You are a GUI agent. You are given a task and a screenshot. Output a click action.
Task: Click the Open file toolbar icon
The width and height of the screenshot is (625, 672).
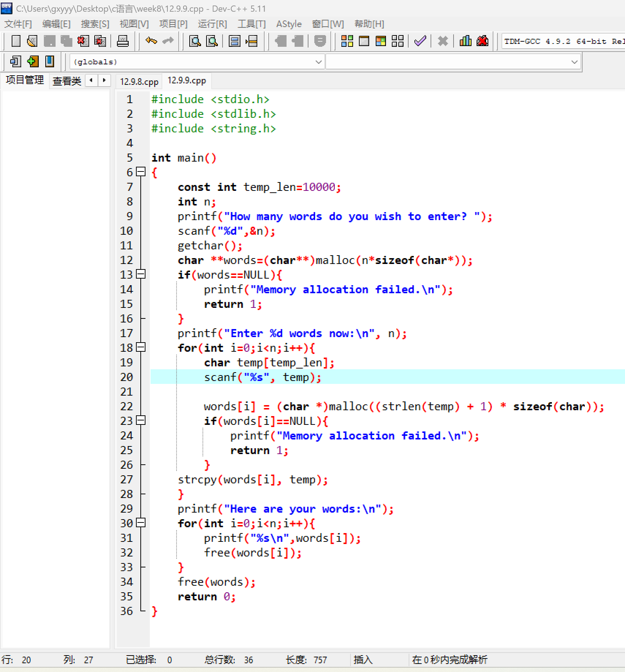32,41
